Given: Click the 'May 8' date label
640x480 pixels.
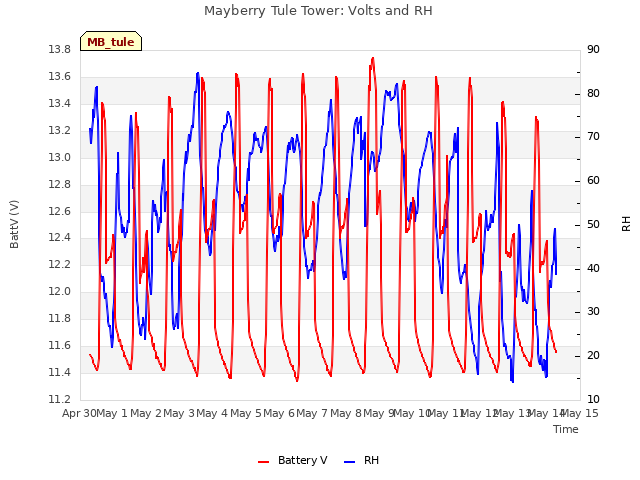Looking at the screenshot, I should coord(346,413).
